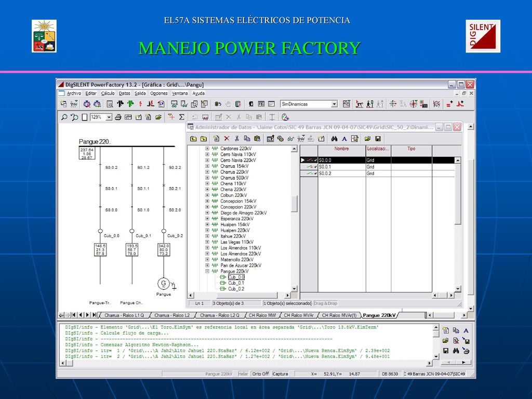Viewport: 532px width, 399px height.
Task: Click the red and green crosshair plot icon
Action: click(393, 104)
